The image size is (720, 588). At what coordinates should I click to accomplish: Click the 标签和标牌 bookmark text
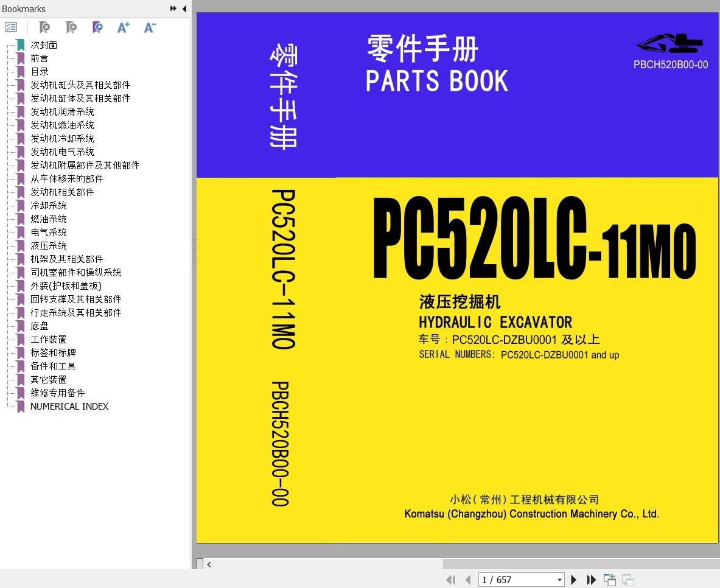tap(54, 353)
